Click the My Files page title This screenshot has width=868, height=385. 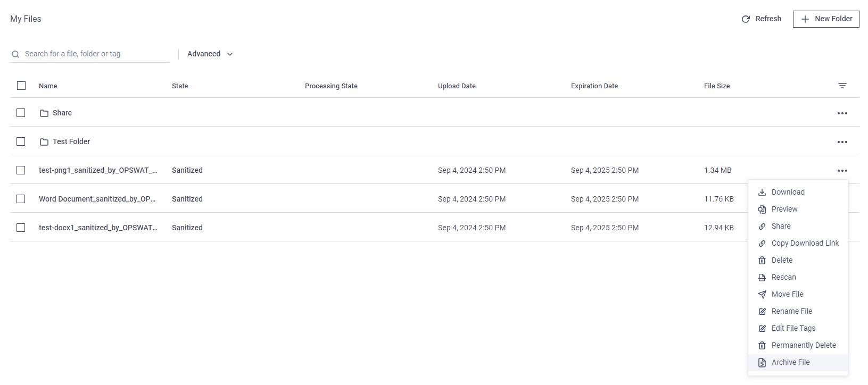(26, 19)
